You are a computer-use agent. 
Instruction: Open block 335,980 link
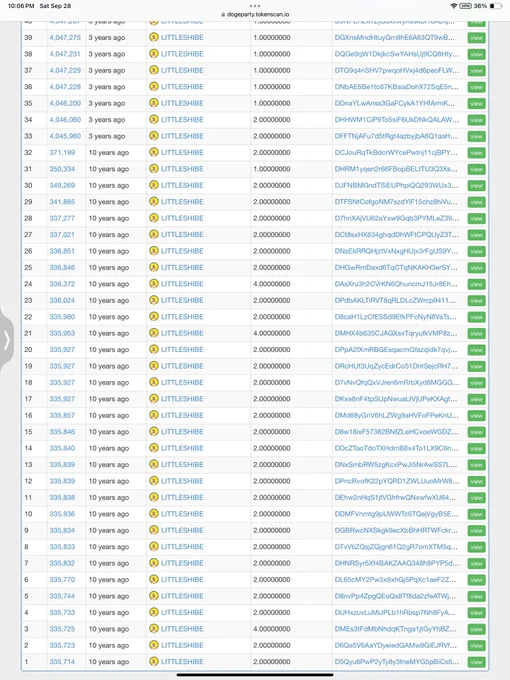pyautogui.click(x=62, y=317)
